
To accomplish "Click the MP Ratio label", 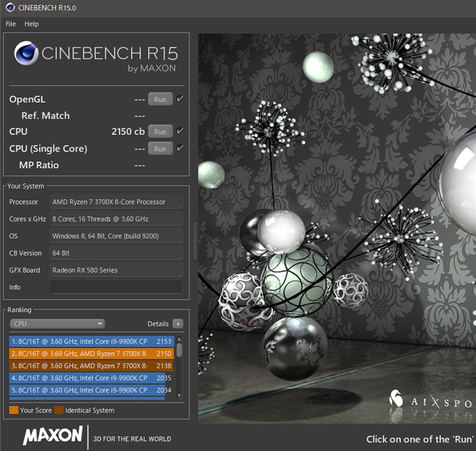I will [x=39, y=165].
